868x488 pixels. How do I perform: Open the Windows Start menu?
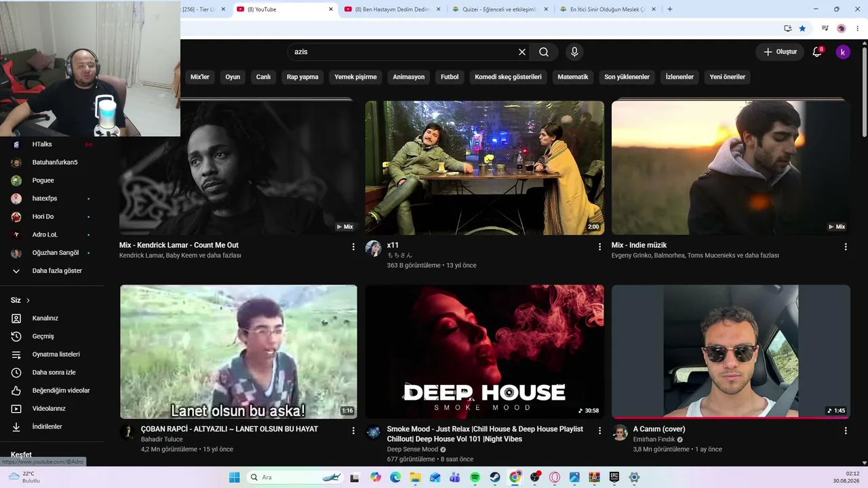coord(234,477)
